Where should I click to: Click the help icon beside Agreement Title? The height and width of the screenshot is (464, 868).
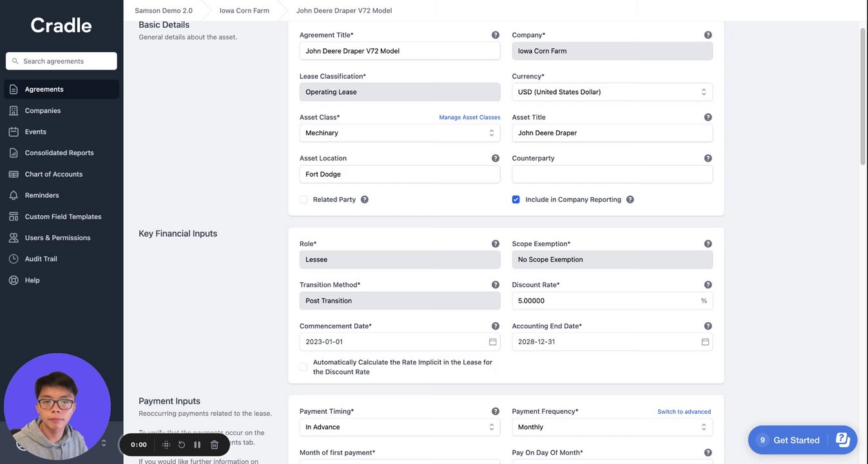point(496,35)
